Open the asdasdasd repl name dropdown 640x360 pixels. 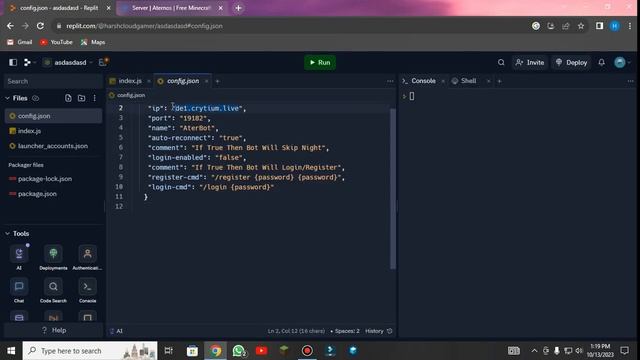[68, 62]
